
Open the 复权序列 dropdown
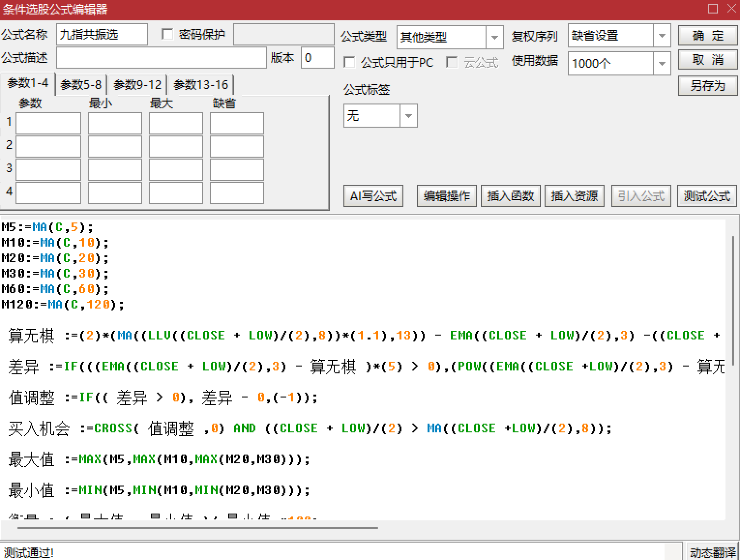[x=662, y=36]
